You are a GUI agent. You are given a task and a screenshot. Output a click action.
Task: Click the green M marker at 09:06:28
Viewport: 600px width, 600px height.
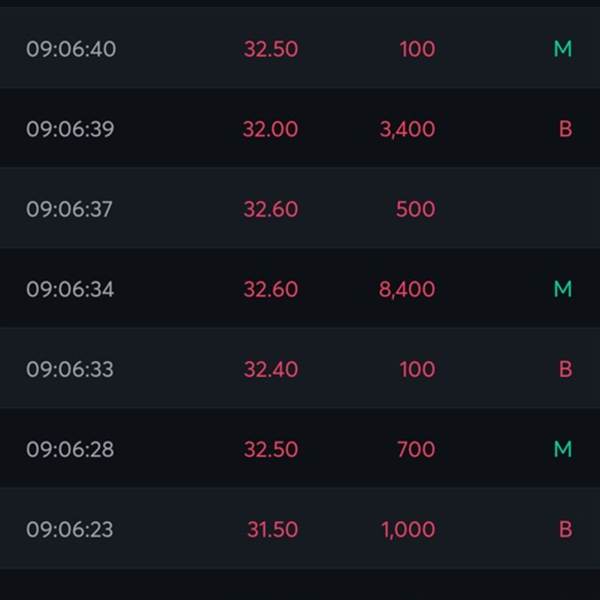[x=563, y=449]
